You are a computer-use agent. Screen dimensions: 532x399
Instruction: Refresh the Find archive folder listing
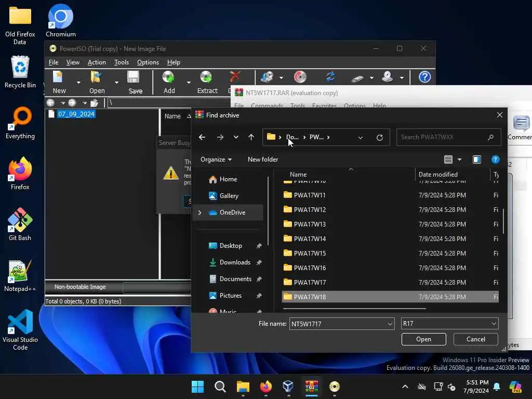click(380, 137)
